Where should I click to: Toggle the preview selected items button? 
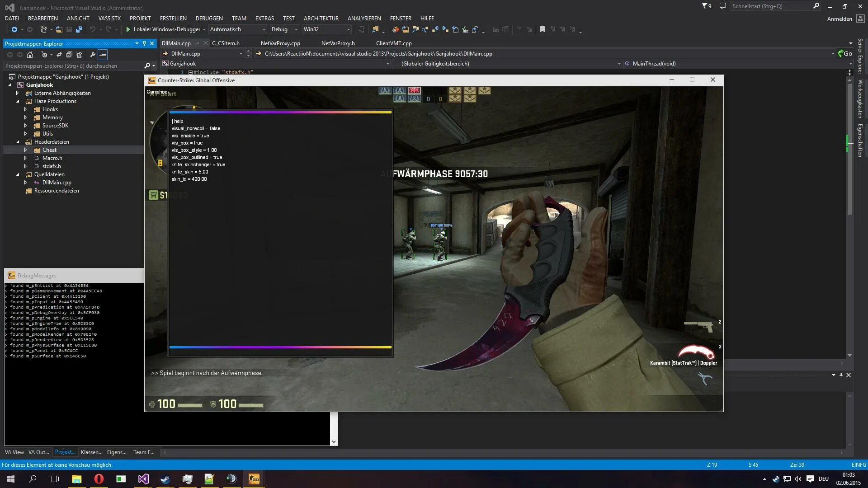point(103,55)
